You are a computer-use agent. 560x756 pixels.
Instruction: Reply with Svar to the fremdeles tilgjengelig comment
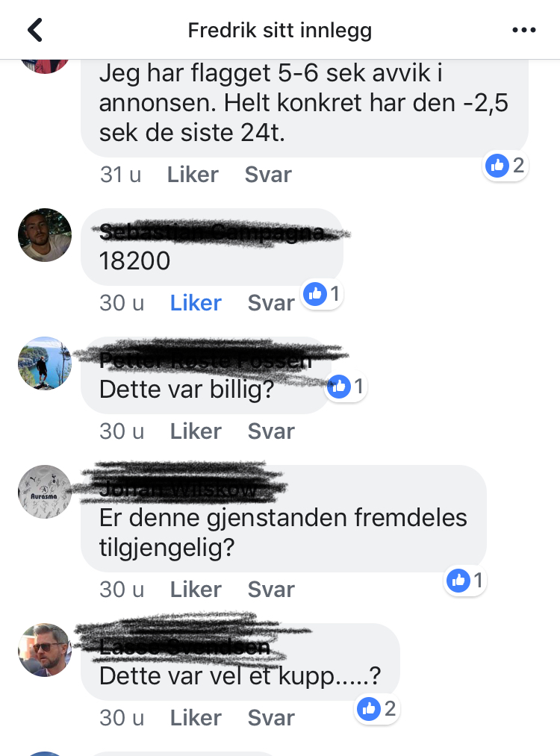(x=271, y=590)
